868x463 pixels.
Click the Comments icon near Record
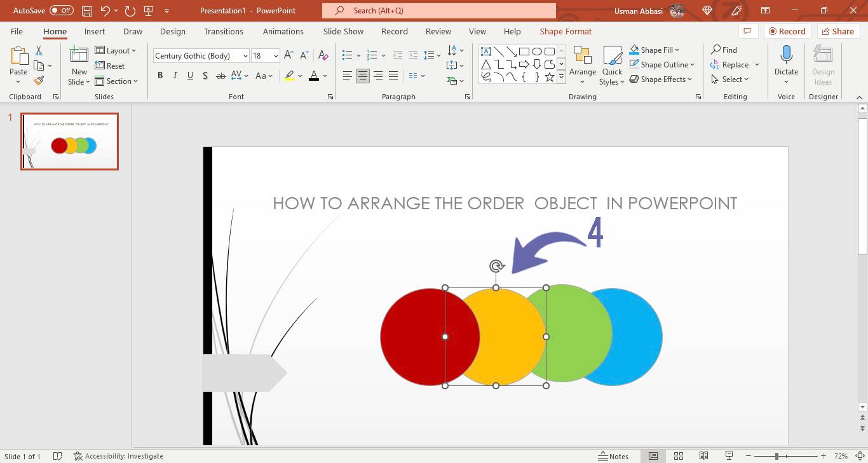tap(747, 31)
